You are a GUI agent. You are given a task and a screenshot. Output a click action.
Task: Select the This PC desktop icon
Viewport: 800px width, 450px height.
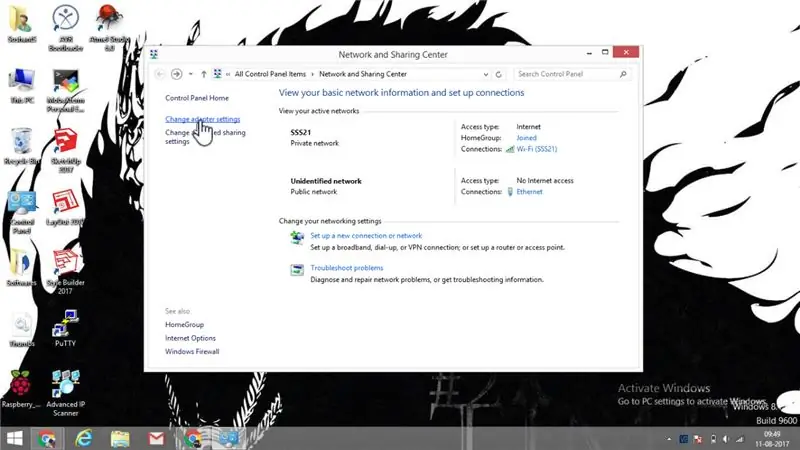pos(21,86)
